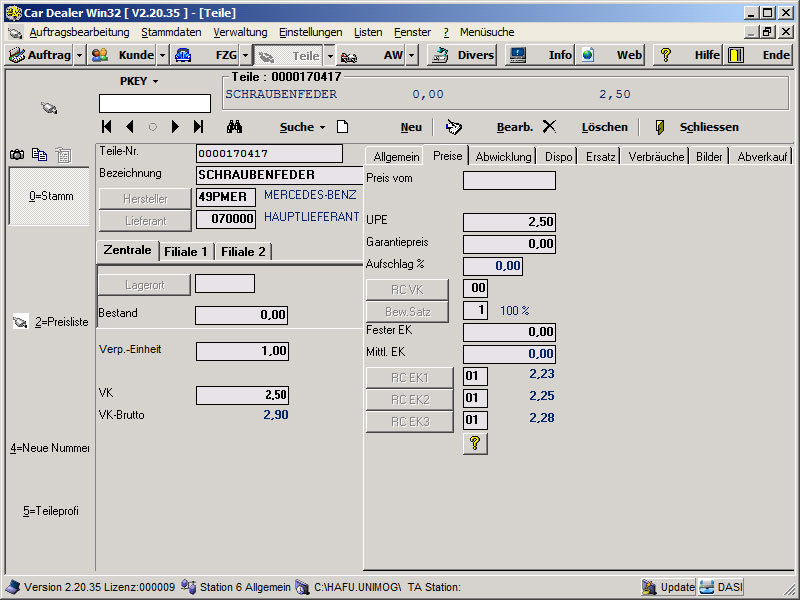Viewport: 800px width, 600px height.
Task: Click the camera icon above Stamm
Action: [17, 154]
